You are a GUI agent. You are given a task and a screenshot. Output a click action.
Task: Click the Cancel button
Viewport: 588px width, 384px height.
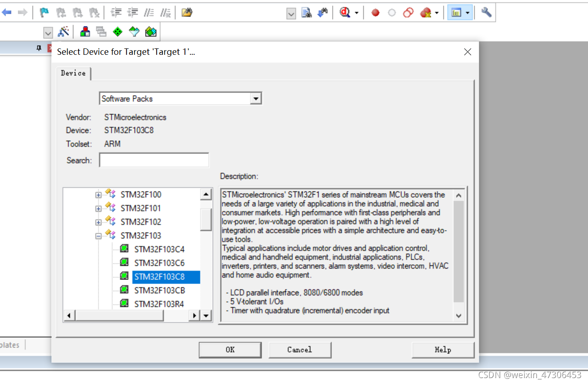[x=299, y=350]
